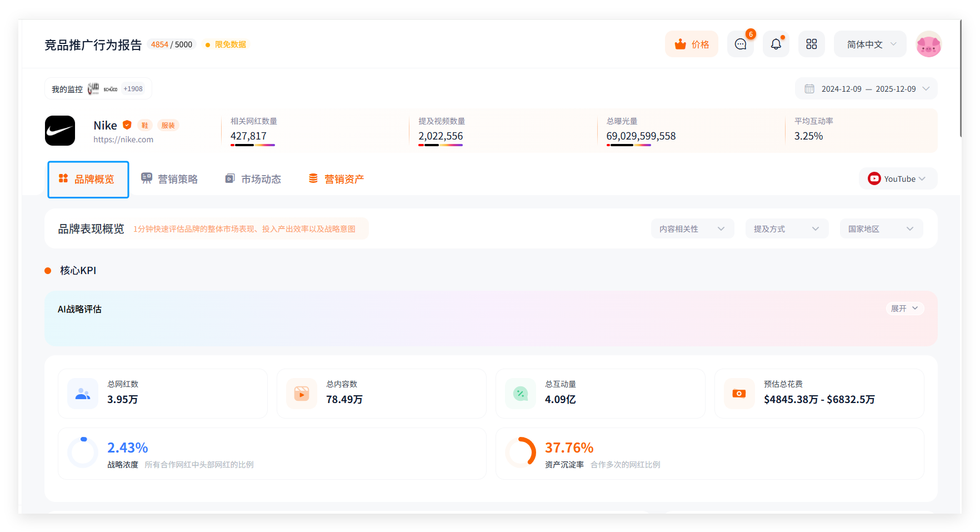Open the 国家地区 filter dropdown
The height and width of the screenshot is (532, 980).
coord(881,229)
